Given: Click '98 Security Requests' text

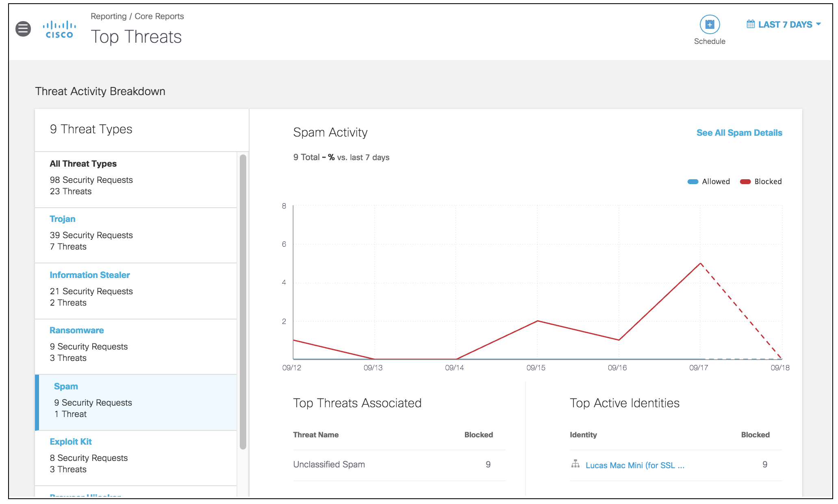Looking at the screenshot, I should (x=91, y=180).
